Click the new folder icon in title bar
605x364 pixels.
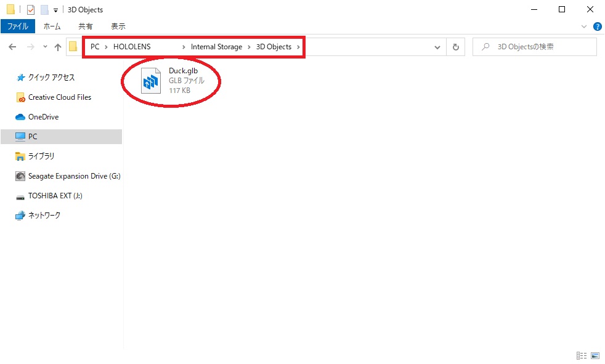(45, 10)
